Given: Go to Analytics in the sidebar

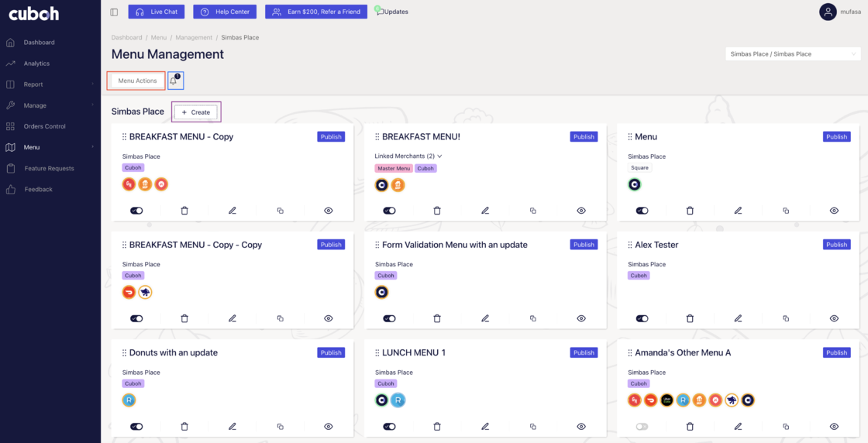Looking at the screenshot, I should coord(36,64).
